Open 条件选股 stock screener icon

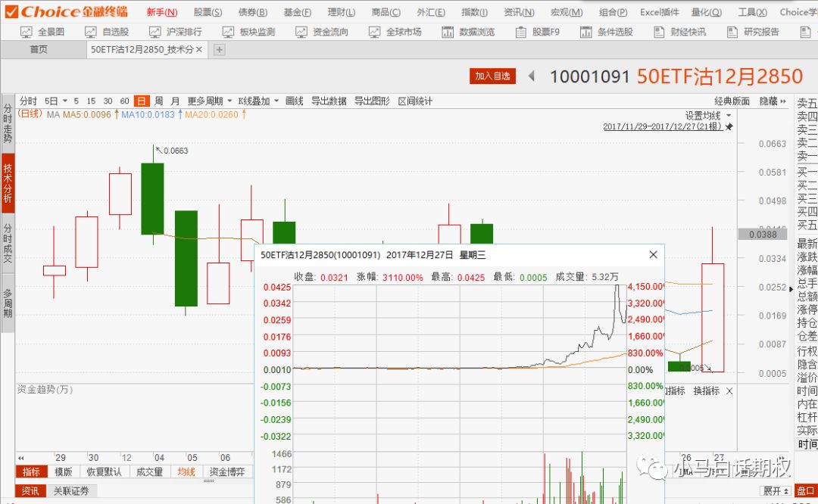tap(606, 32)
